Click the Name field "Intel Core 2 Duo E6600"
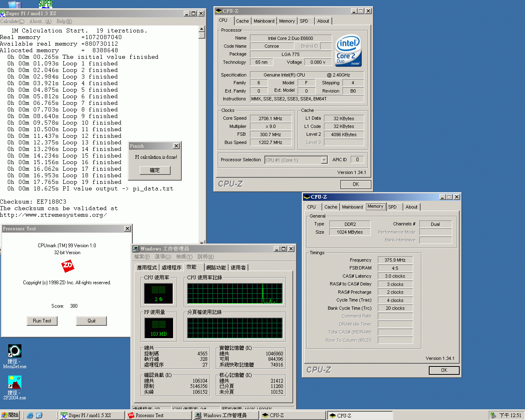 pos(291,38)
